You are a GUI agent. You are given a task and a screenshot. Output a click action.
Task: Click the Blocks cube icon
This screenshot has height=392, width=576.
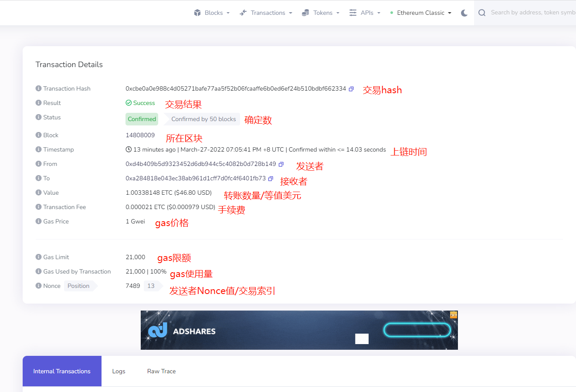click(197, 13)
